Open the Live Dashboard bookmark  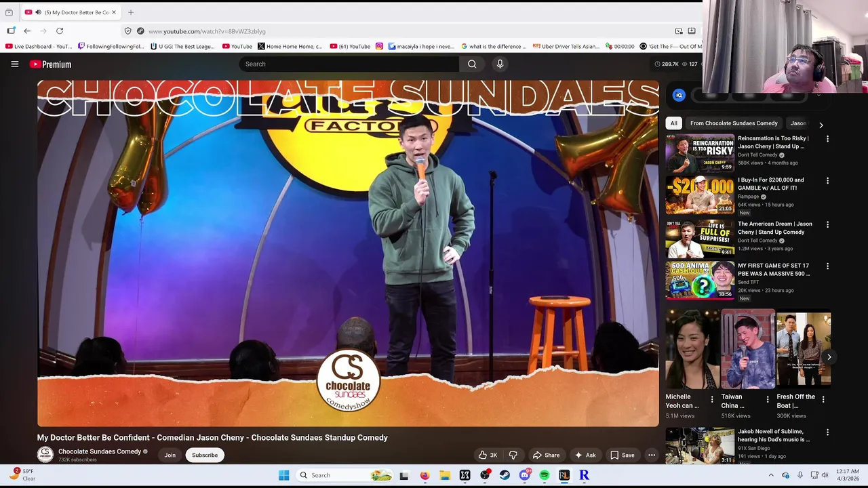(38, 47)
